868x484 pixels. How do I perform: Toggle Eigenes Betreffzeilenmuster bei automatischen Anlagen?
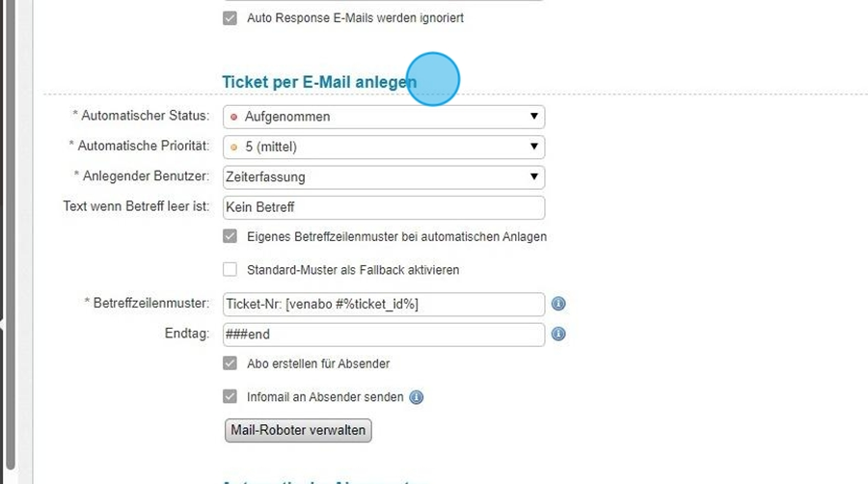coord(230,236)
